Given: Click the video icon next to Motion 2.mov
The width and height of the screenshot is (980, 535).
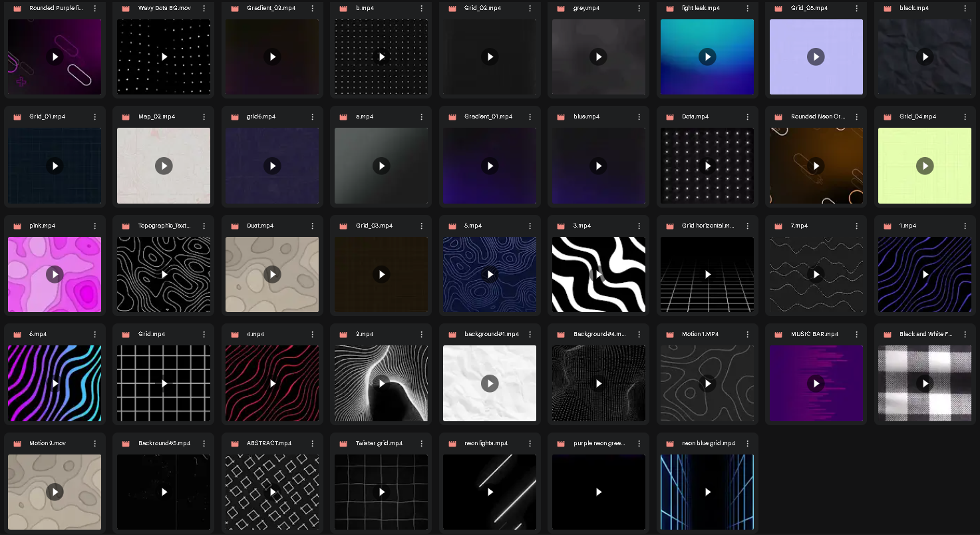Looking at the screenshot, I should click(15, 443).
